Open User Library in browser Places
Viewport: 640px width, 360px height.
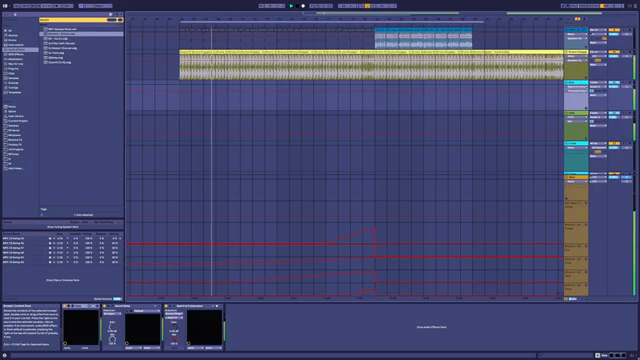16,116
